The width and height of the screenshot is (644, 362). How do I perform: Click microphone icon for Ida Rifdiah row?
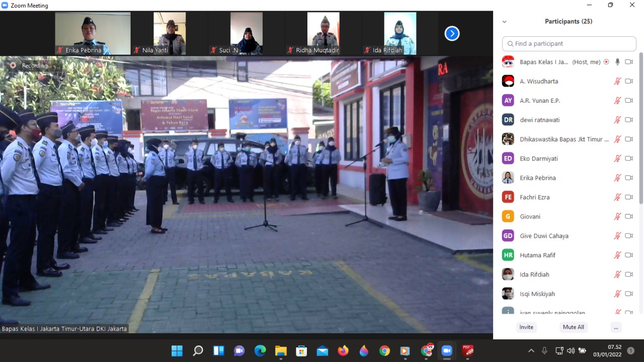[617, 274]
